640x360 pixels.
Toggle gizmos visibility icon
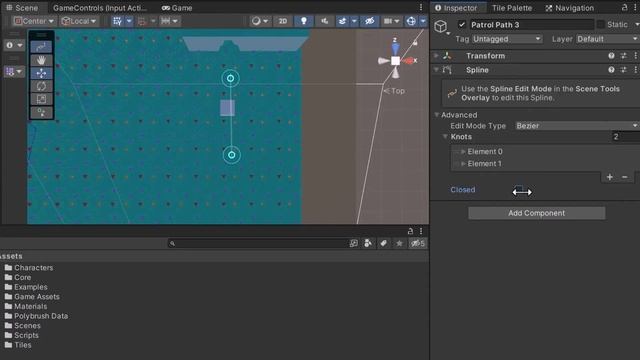pos(411,21)
